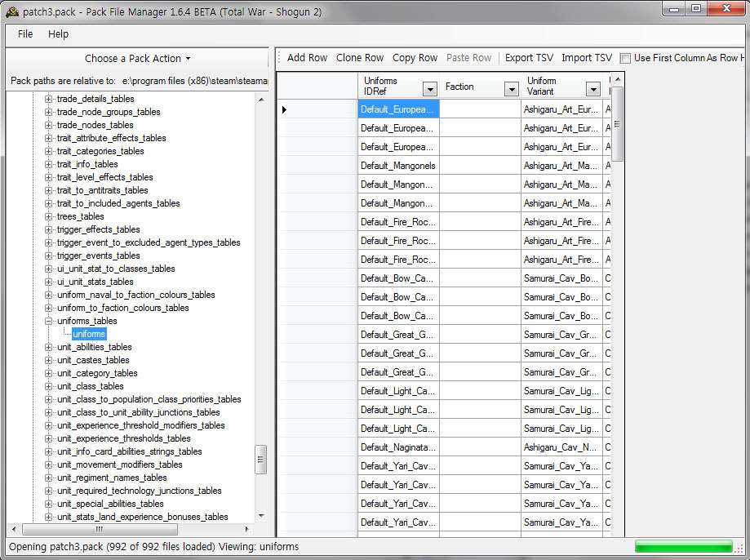
Task: Click Import TSV in the toolbar
Action: click(586, 58)
